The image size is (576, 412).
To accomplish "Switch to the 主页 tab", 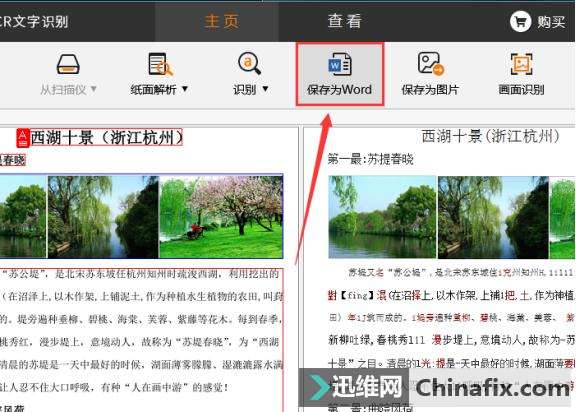I will [x=222, y=21].
